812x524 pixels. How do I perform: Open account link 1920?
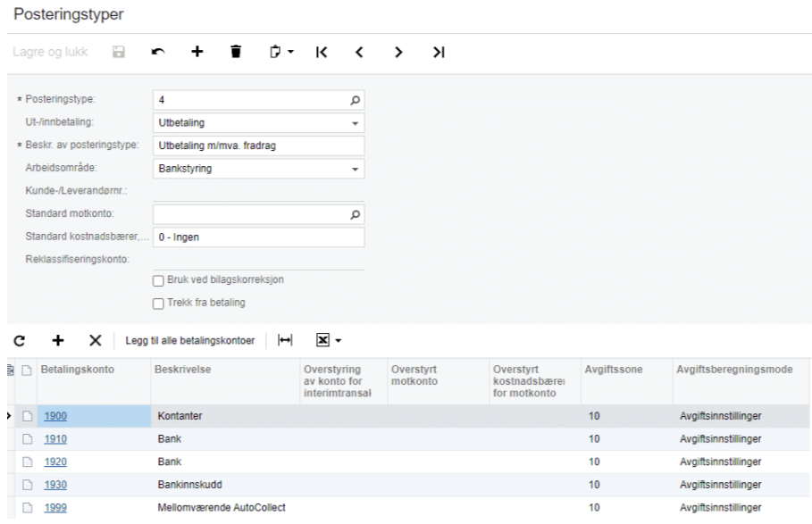55,462
